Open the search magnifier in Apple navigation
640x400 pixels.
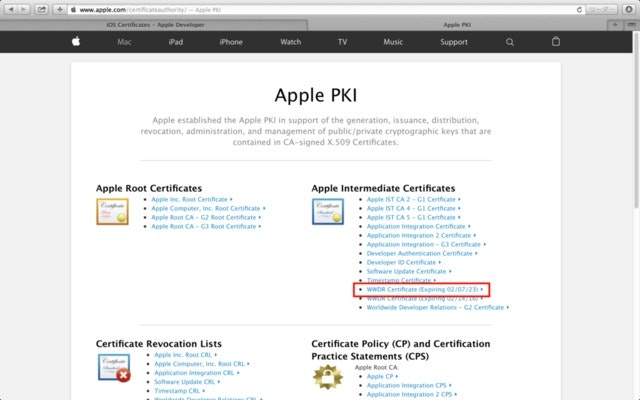pyautogui.click(x=510, y=42)
